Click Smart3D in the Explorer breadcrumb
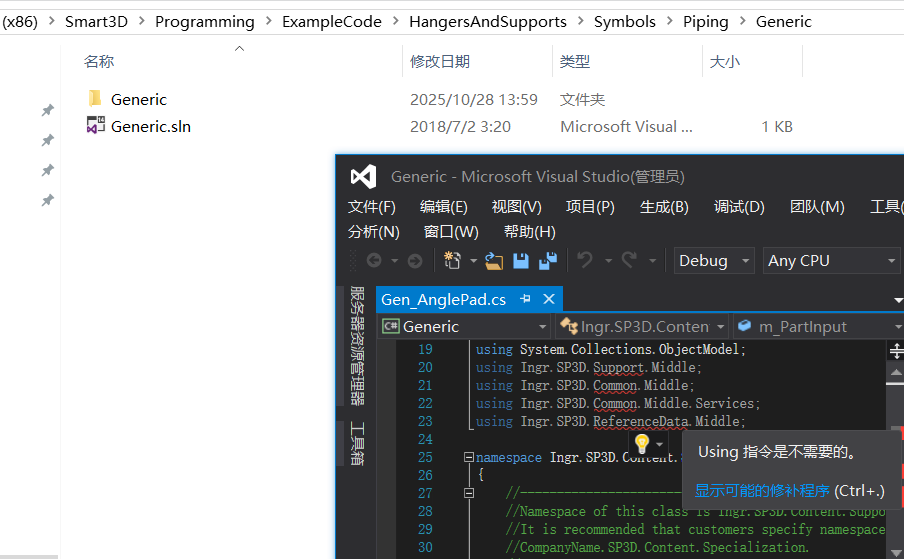904x559 pixels. (96, 22)
